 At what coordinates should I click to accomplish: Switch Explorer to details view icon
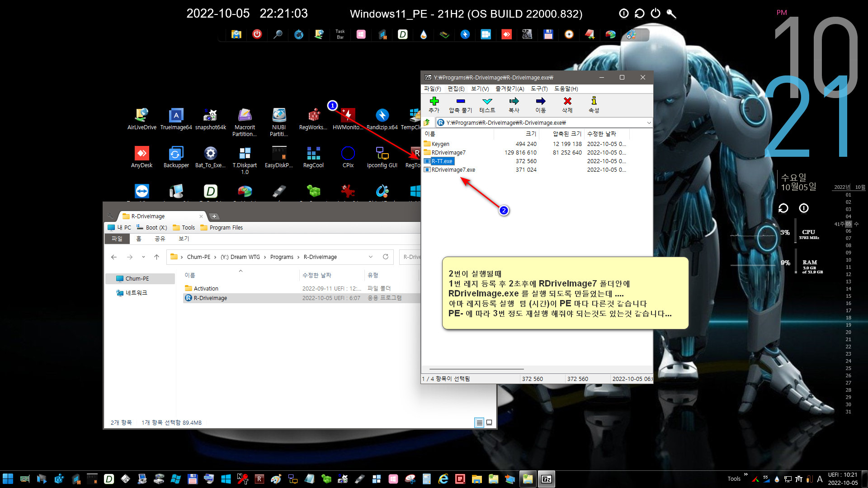tap(479, 422)
